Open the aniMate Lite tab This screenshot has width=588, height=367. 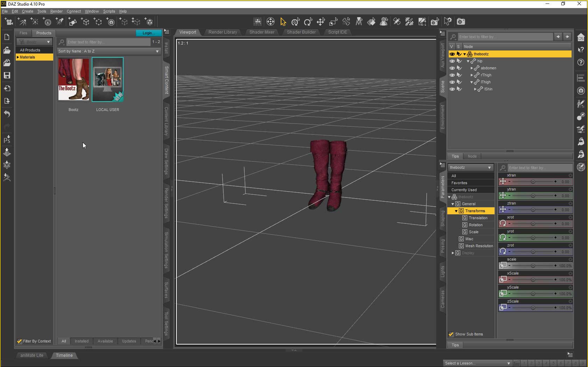point(31,355)
